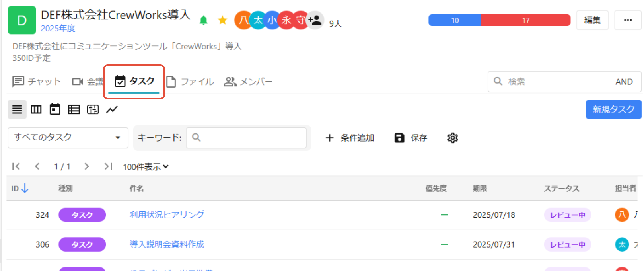Click the ID 324 cell
Image resolution: width=644 pixels, height=271 pixels.
(x=43, y=215)
